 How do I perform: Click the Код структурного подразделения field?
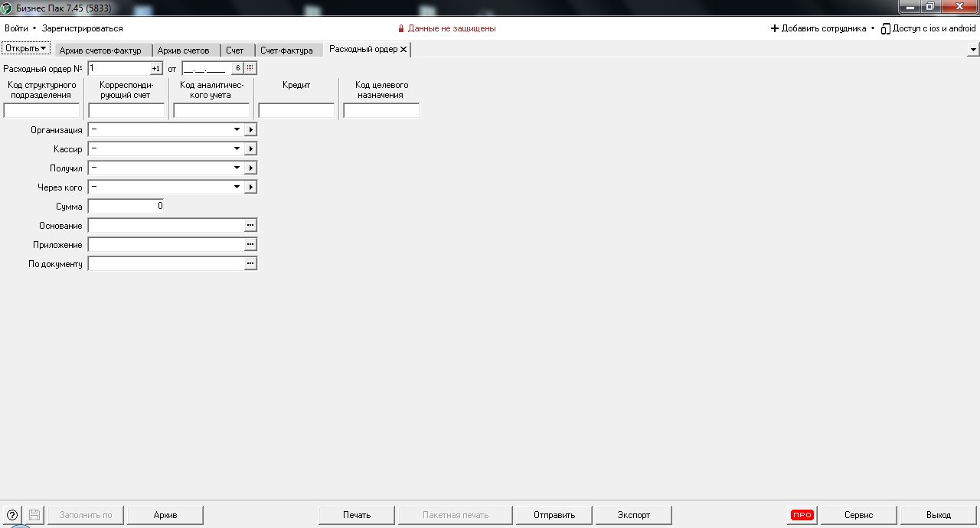point(41,110)
